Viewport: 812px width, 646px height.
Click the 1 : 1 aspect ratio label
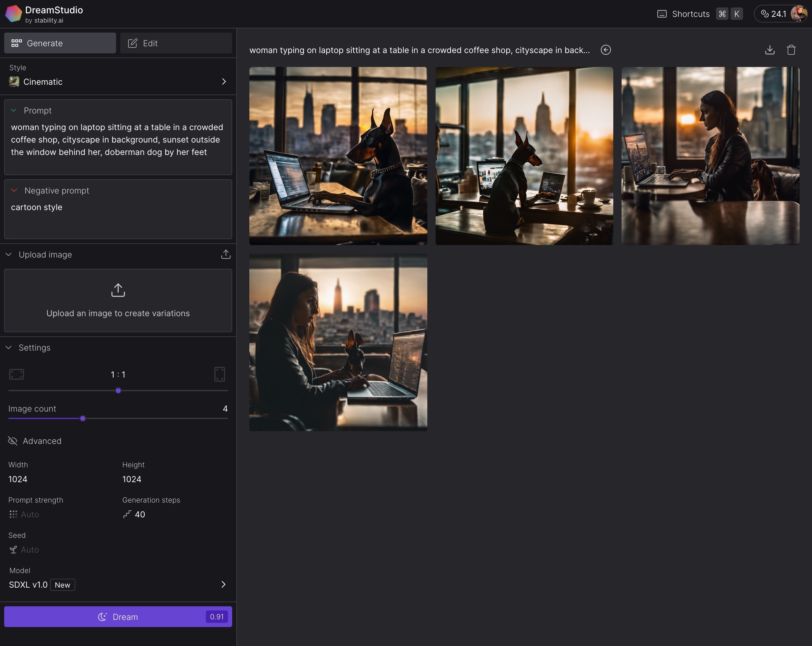(x=118, y=374)
